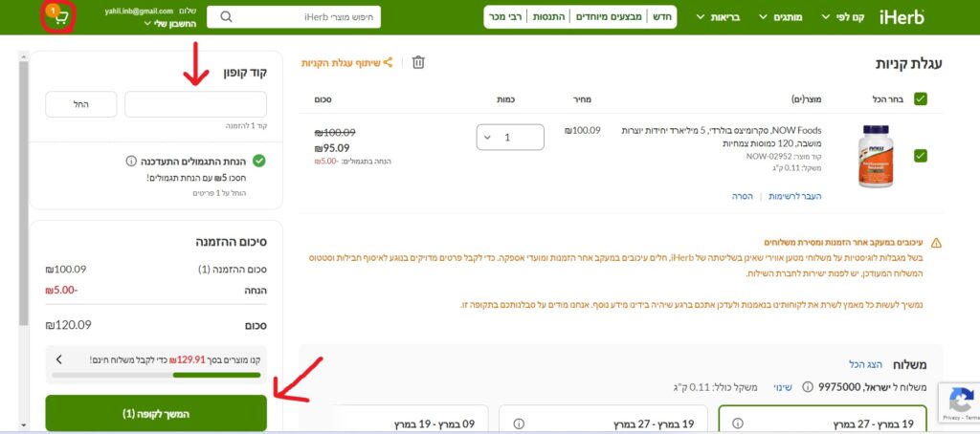
Task: Toggle the select all (בחר הכל) checkbox
Action: [x=920, y=98]
